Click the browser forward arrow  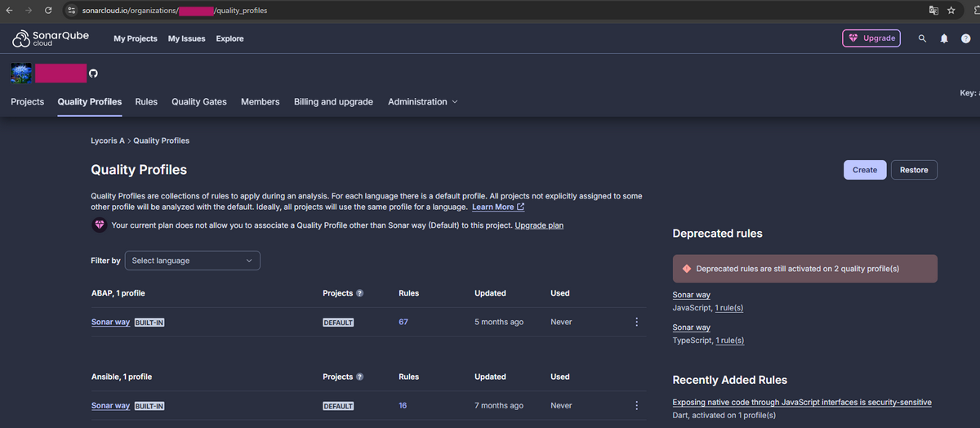pos(29,11)
